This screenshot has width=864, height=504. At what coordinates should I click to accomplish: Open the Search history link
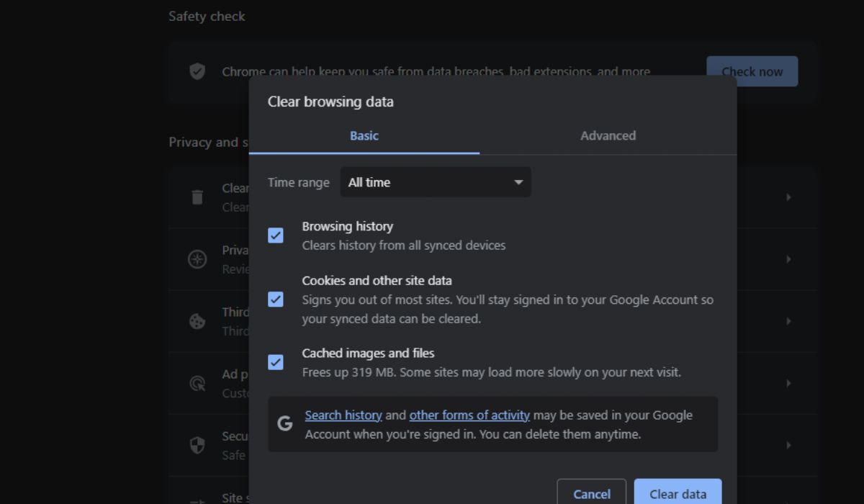tap(343, 415)
